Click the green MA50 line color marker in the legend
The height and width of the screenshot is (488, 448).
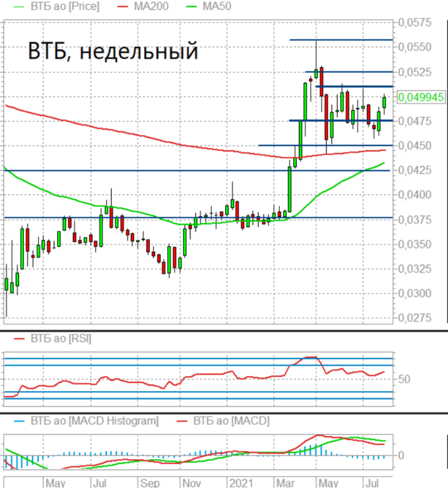click(x=191, y=7)
